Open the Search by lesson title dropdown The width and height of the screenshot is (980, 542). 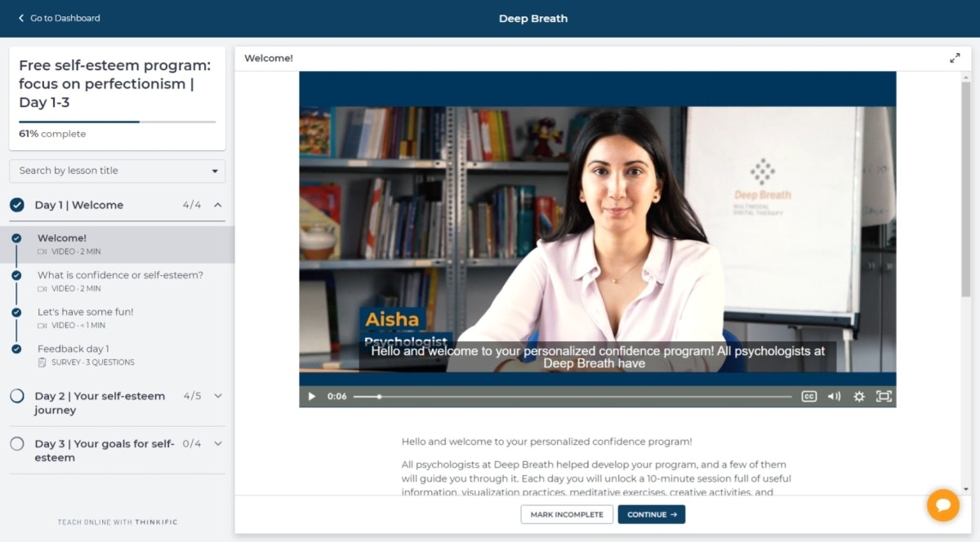pos(118,171)
